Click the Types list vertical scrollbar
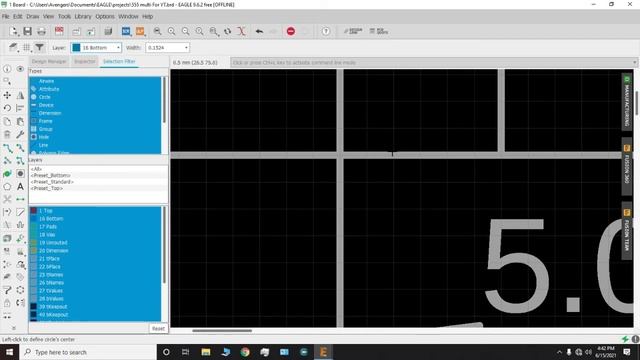The image size is (640, 360). pyautogui.click(x=164, y=100)
